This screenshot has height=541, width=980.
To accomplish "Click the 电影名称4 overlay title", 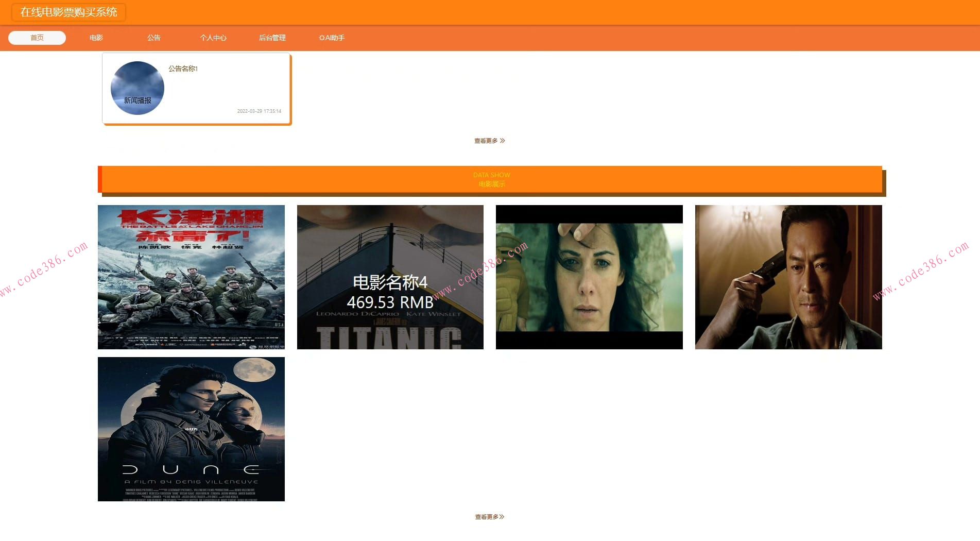I will (390, 282).
